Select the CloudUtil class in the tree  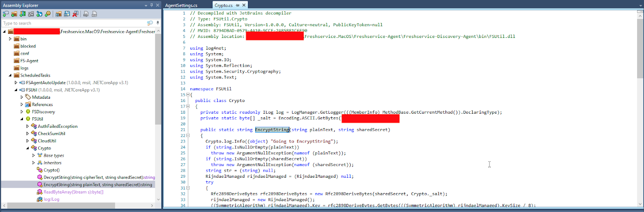pyautogui.click(x=47, y=141)
